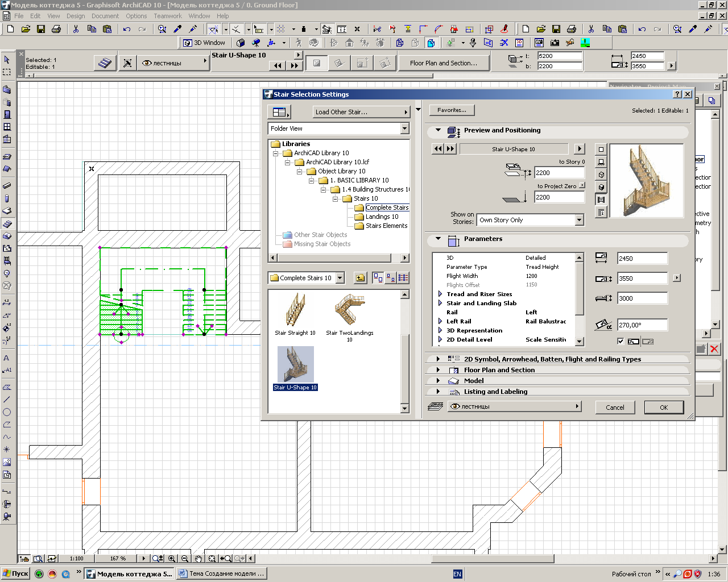Expand the Model panel
This screenshot has width=728, height=582.
438,381
